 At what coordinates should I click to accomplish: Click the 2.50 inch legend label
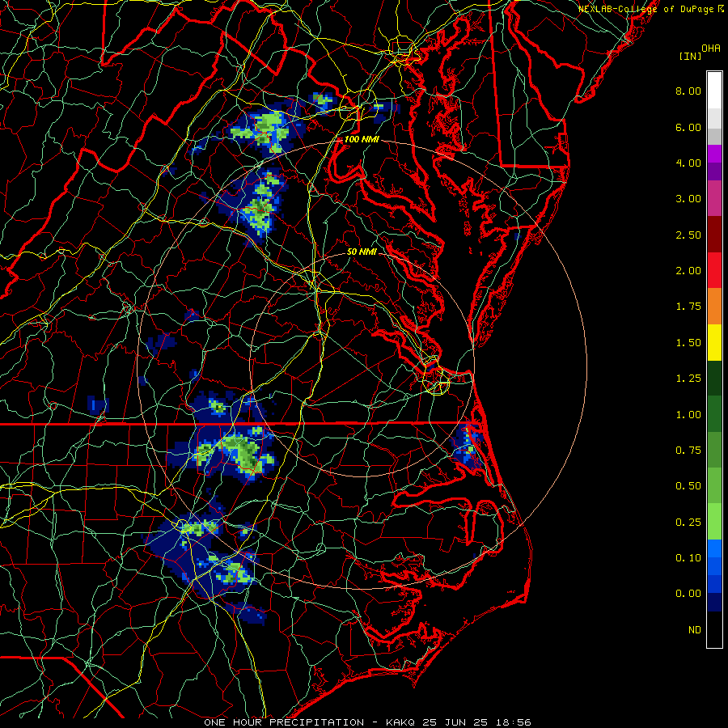tap(688, 235)
